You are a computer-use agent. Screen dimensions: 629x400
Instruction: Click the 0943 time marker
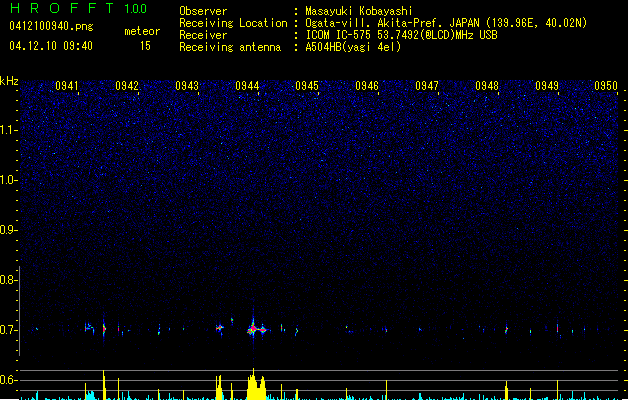(x=187, y=86)
